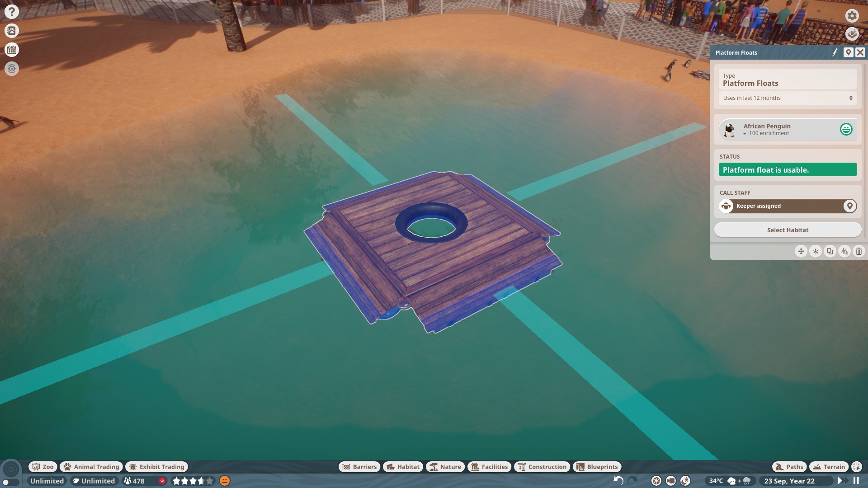Open the Nature build tab
This screenshot has width=868, height=488.
(445, 467)
